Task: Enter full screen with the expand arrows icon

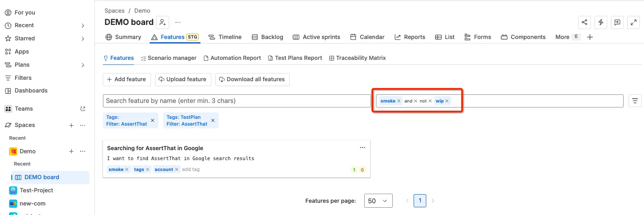Action: click(634, 22)
